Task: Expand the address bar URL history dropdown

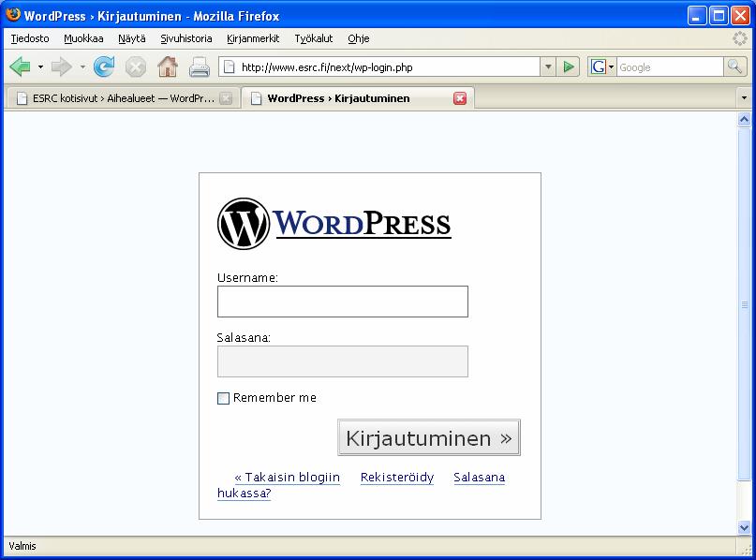Action: [x=548, y=67]
